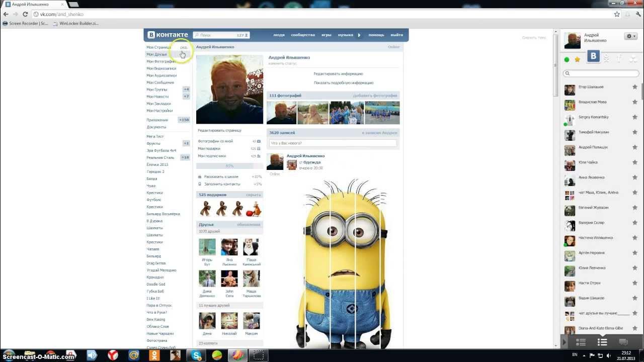
Task: Open 'Мои Сообщения' in left menu
Action: (x=160, y=82)
